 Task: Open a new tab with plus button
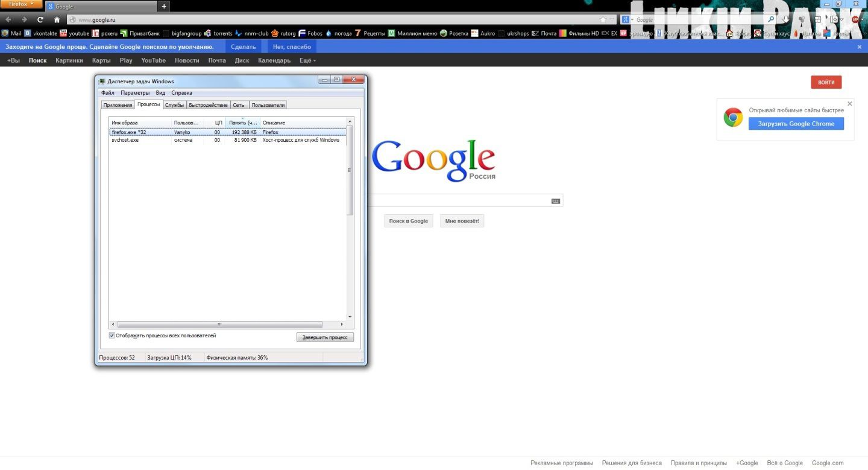pos(164,6)
